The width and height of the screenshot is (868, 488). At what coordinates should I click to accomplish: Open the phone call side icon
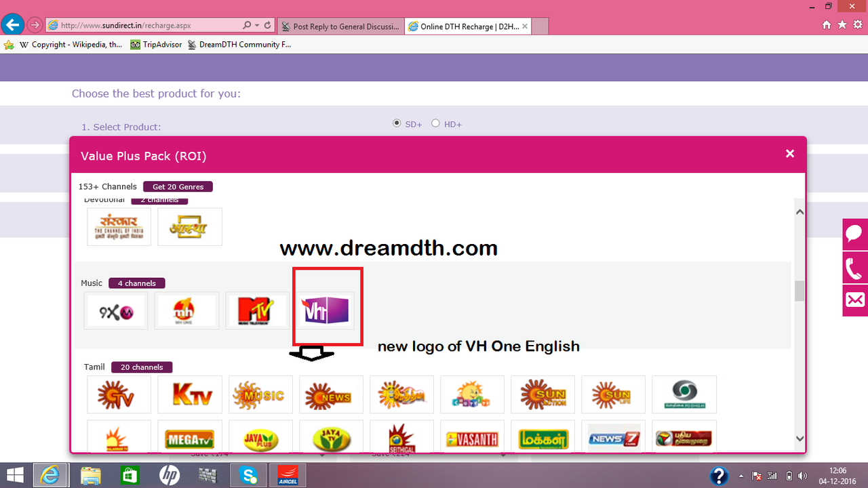855,267
